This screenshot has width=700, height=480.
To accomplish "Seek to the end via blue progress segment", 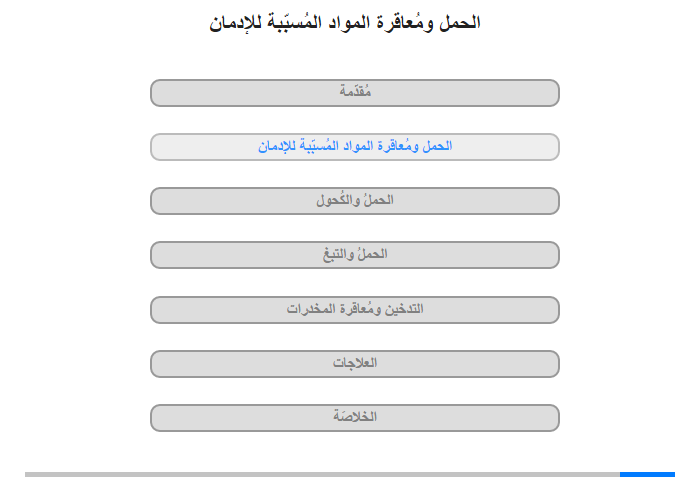I will 647,474.
